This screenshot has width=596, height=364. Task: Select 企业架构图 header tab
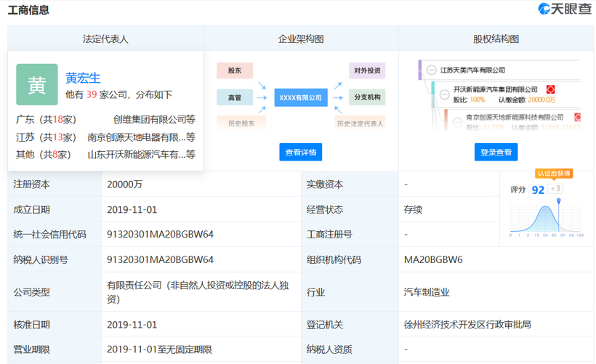pyautogui.click(x=301, y=39)
